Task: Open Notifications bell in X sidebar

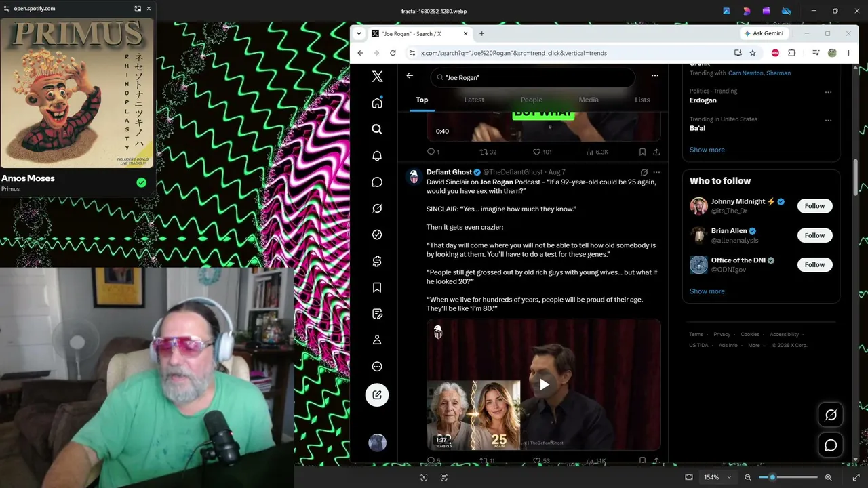Action: [377, 156]
